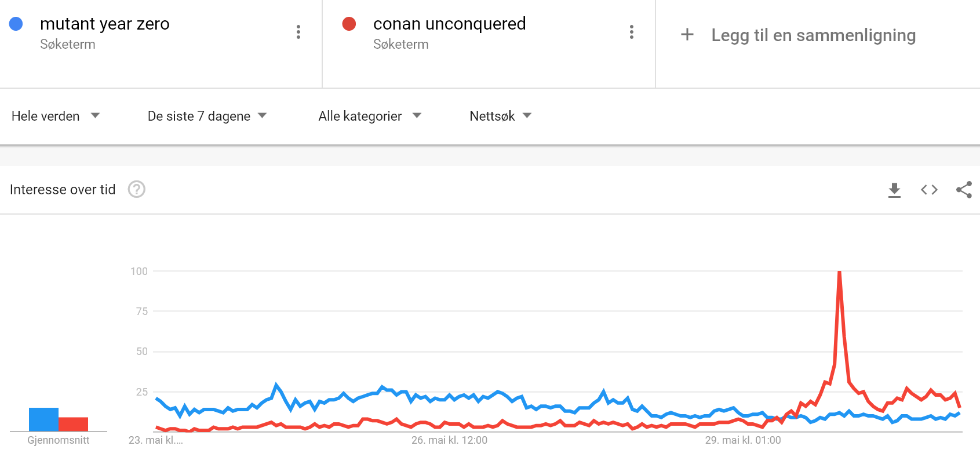Click the red peak at 100 on chart
Image resolution: width=980 pixels, height=453 pixels.
pyautogui.click(x=839, y=272)
